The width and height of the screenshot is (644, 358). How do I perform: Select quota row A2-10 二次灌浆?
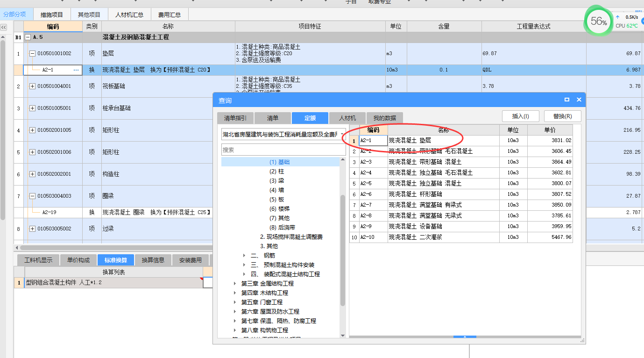click(x=461, y=237)
